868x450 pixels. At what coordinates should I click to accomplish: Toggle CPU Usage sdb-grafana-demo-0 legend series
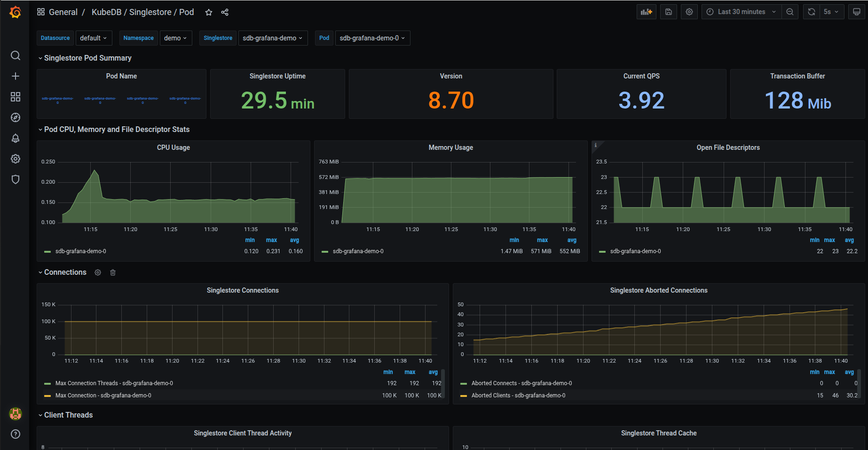click(80, 251)
